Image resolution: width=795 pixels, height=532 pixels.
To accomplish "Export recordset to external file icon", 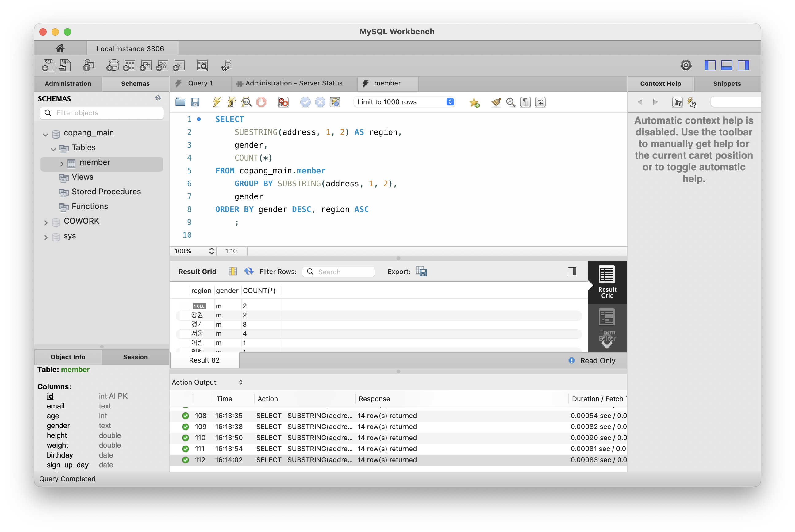I will pyautogui.click(x=421, y=272).
